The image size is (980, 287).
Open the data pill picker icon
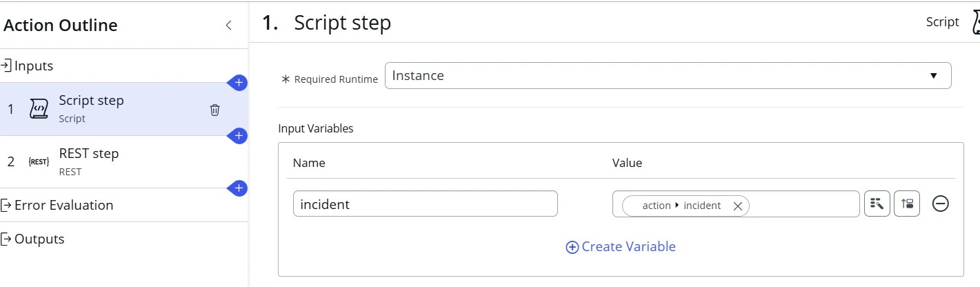(877, 204)
